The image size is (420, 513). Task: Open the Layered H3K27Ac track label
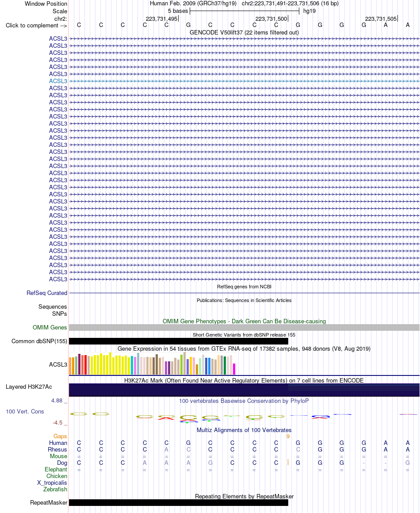click(29, 387)
